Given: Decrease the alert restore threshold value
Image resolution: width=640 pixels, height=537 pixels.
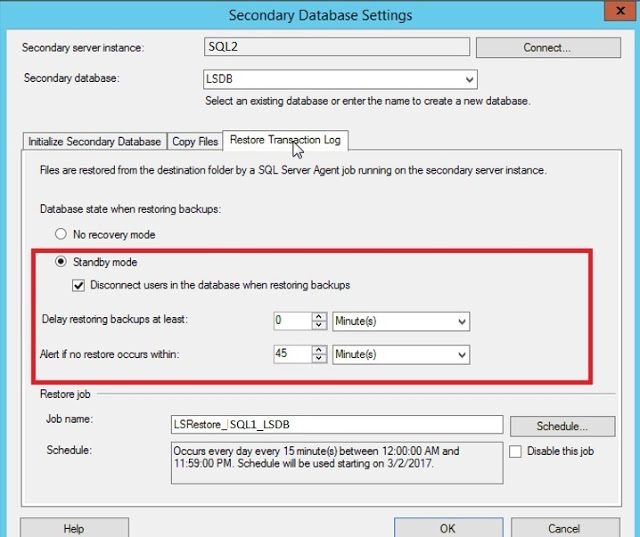Looking at the screenshot, I should coord(319,358).
